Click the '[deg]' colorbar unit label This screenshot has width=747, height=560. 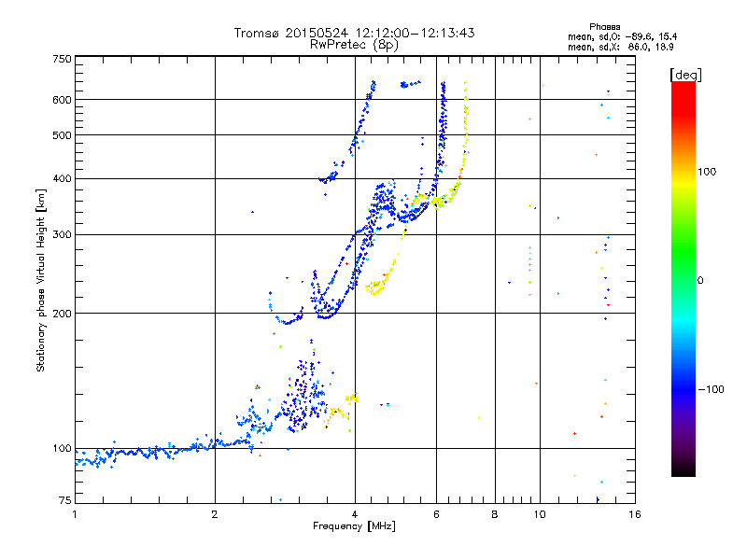pyautogui.click(x=685, y=76)
